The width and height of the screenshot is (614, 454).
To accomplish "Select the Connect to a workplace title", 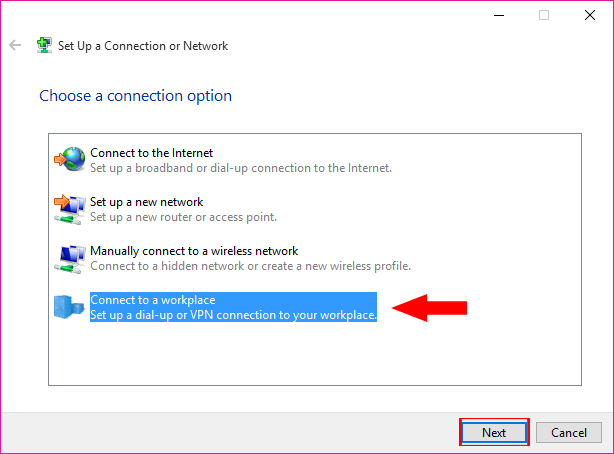I will [x=153, y=299].
